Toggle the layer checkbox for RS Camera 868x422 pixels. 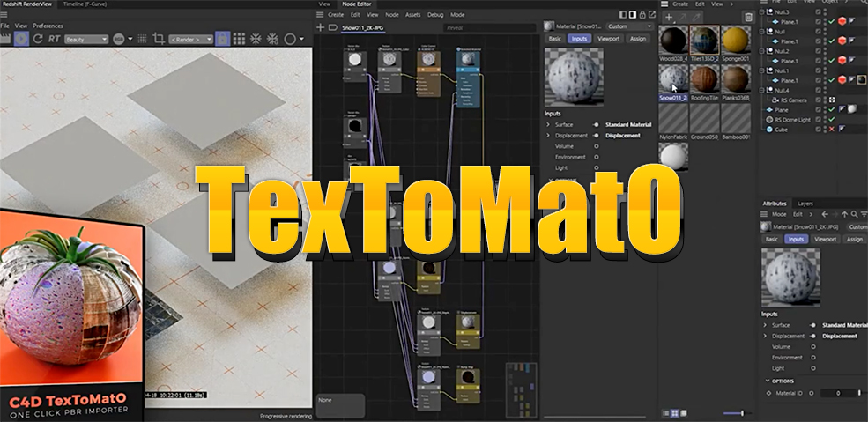[x=818, y=100]
